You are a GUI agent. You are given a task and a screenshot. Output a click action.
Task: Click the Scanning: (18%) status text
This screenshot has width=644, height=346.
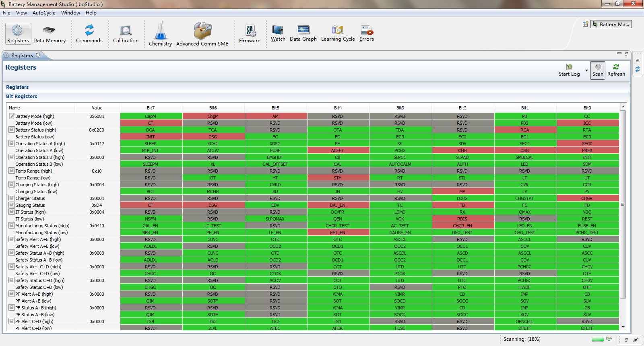point(522,339)
